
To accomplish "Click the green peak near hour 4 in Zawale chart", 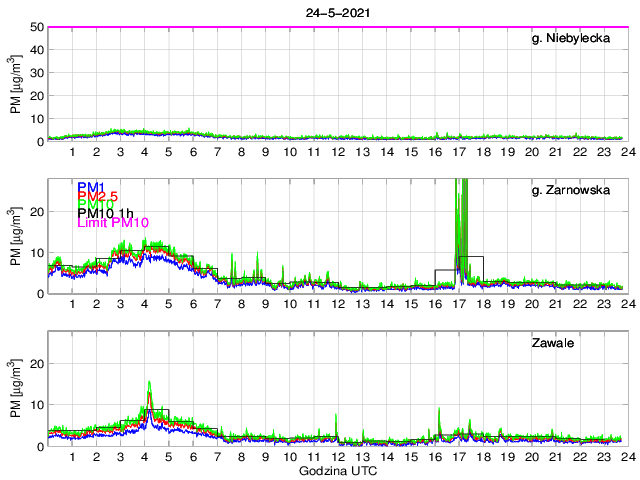I will (x=149, y=386).
